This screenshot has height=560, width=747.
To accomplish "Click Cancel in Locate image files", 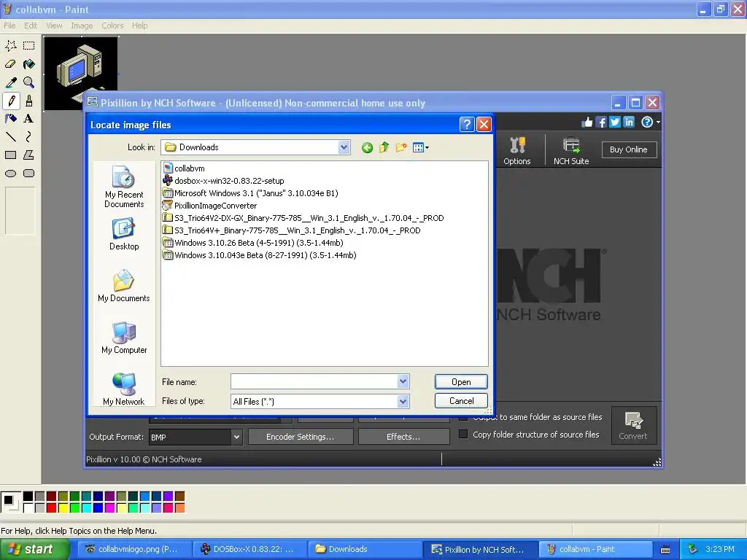I will pyautogui.click(x=461, y=401).
